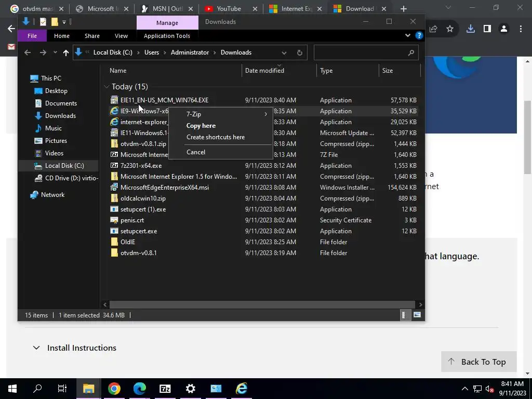The image size is (532, 399).
Task: Select Network in navigation pane
Action: [x=52, y=195]
